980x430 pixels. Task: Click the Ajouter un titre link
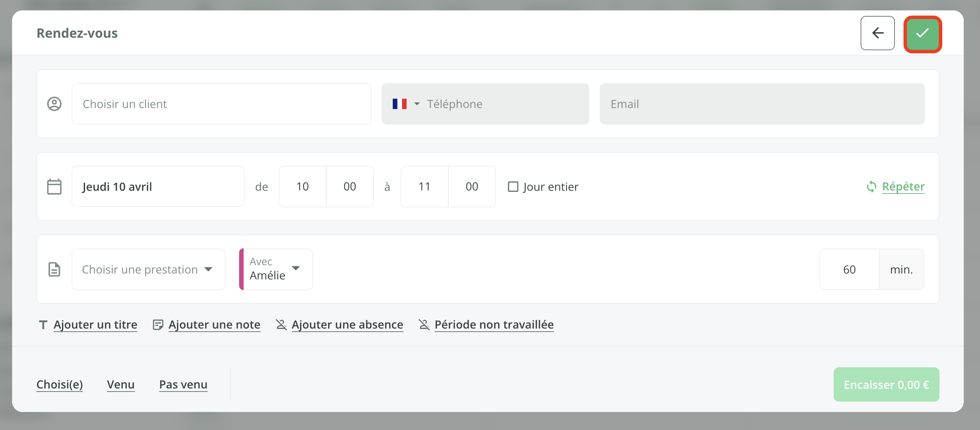pos(95,325)
